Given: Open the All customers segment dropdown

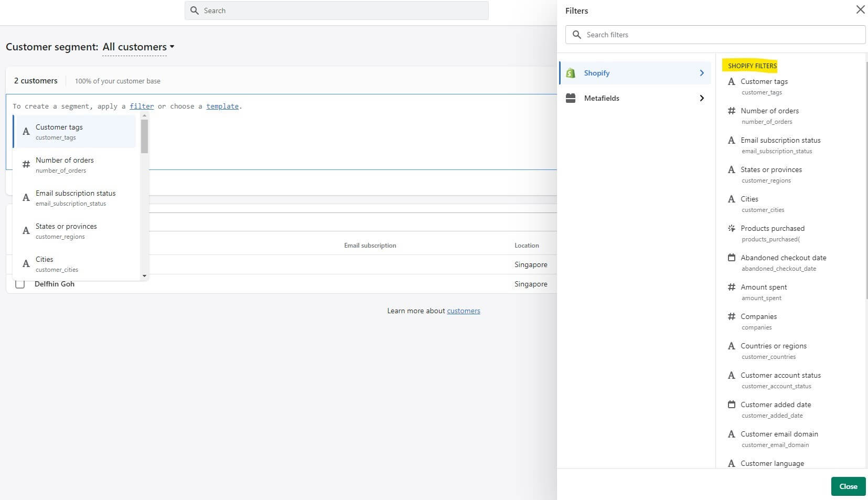Looking at the screenshot, I should pos(138,47).
